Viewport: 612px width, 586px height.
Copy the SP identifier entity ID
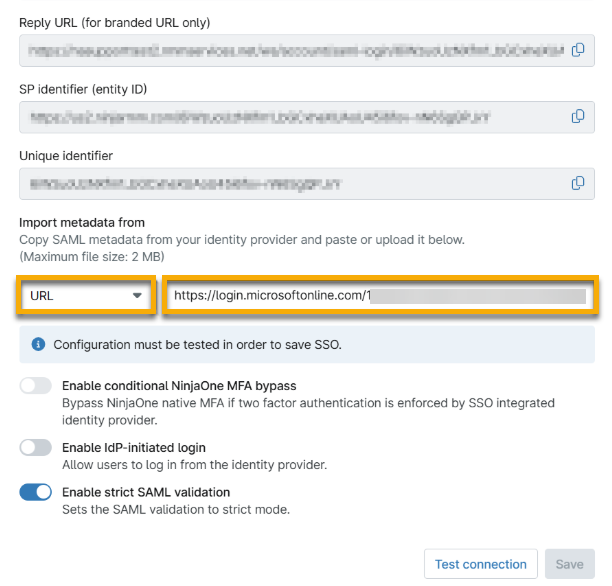[x=578, y=116]
